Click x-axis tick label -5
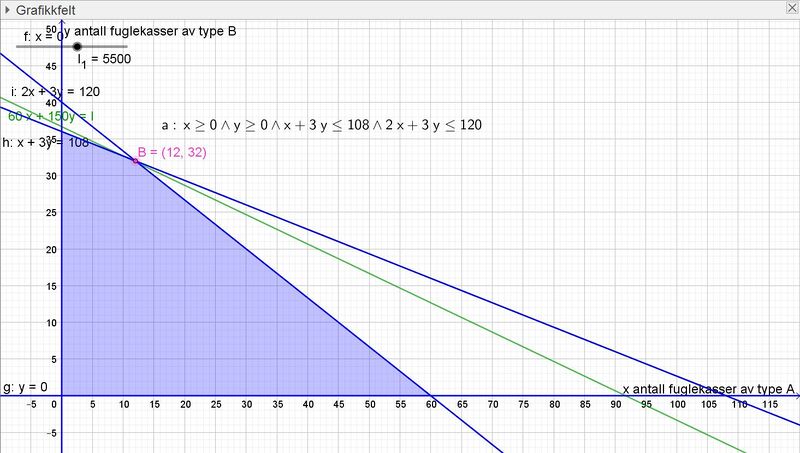800x453 pixels. (31, 405)
